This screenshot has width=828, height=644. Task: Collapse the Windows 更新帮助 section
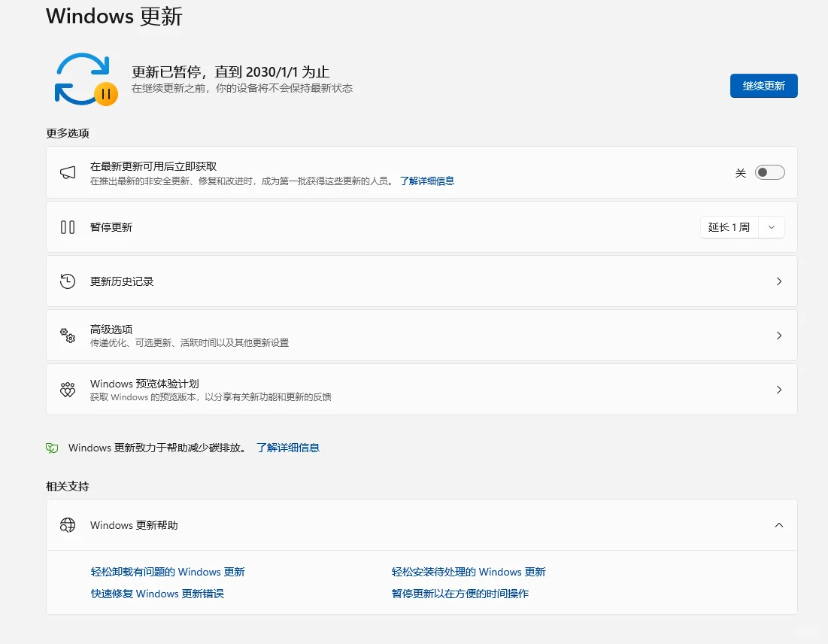[779, 525]
